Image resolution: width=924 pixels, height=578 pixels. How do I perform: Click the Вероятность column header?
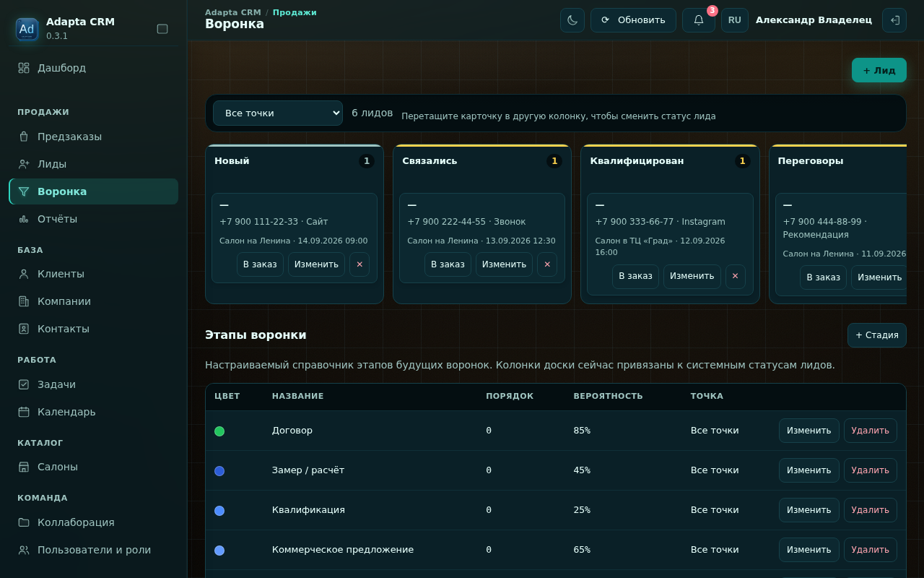[x=608, y=396]
